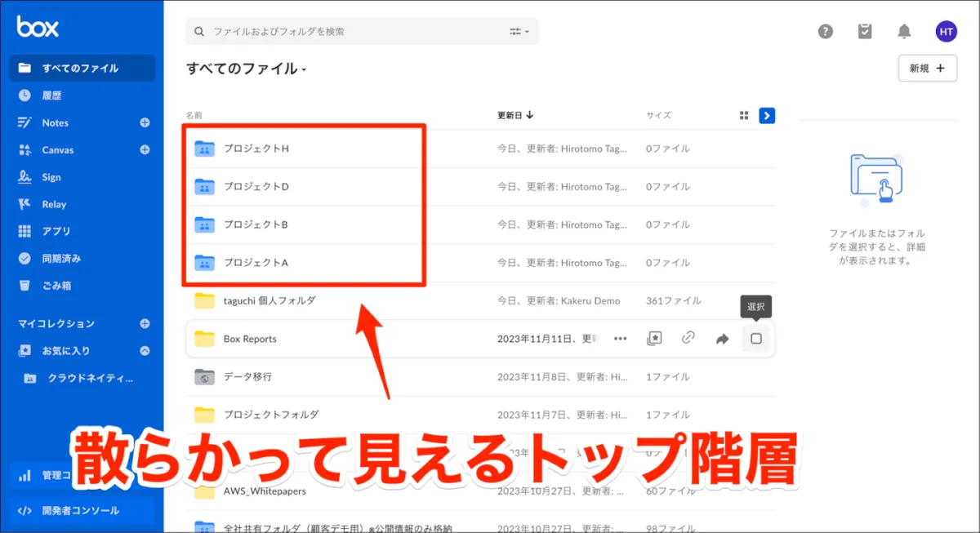The height and width of the screenshot is (533, 980).
Task: Click the file and folder search field
Action: pos(351,32)
